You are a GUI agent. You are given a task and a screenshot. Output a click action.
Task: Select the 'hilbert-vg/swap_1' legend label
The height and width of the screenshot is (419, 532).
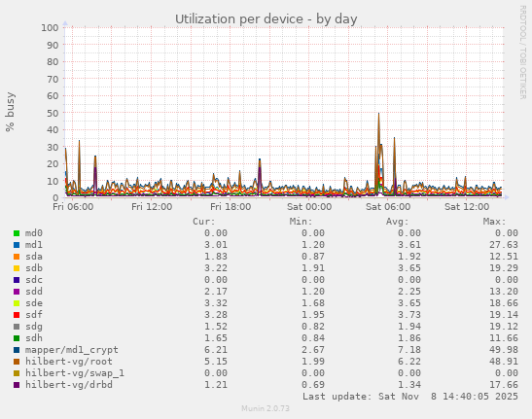coord(75,373)
